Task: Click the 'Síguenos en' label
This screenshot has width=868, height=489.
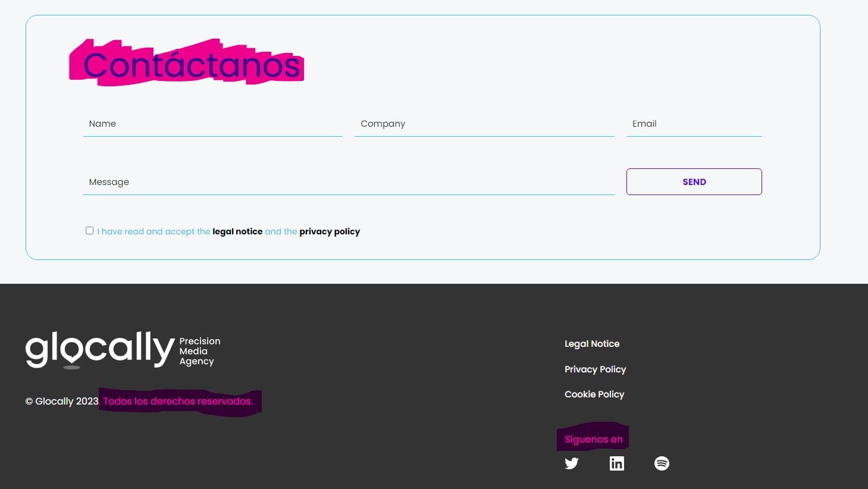Action: click(x=594, y=440)
